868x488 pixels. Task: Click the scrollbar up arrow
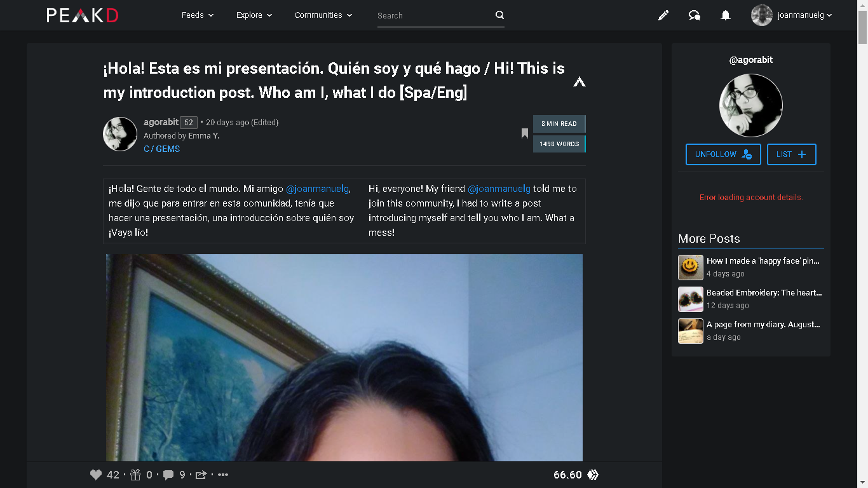point(862,5)
